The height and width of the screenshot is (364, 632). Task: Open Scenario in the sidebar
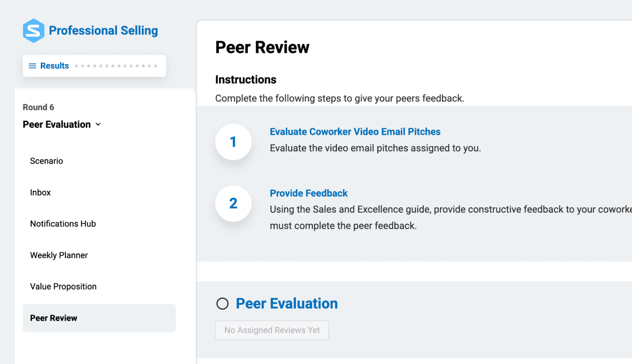pos(46,161)
